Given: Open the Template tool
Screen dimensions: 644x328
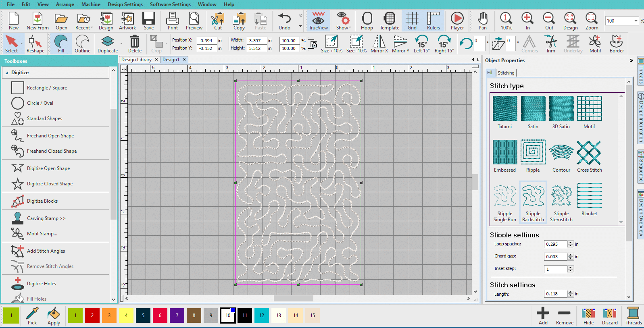Looking at the screenshot, I should tap(390, 21).
